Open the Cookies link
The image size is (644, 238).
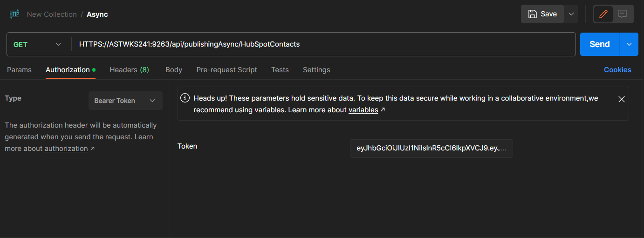coord(617,70)
